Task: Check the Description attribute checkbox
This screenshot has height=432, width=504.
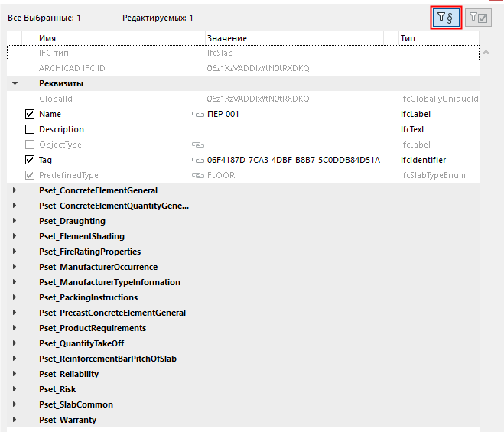Action: point(30,129)
